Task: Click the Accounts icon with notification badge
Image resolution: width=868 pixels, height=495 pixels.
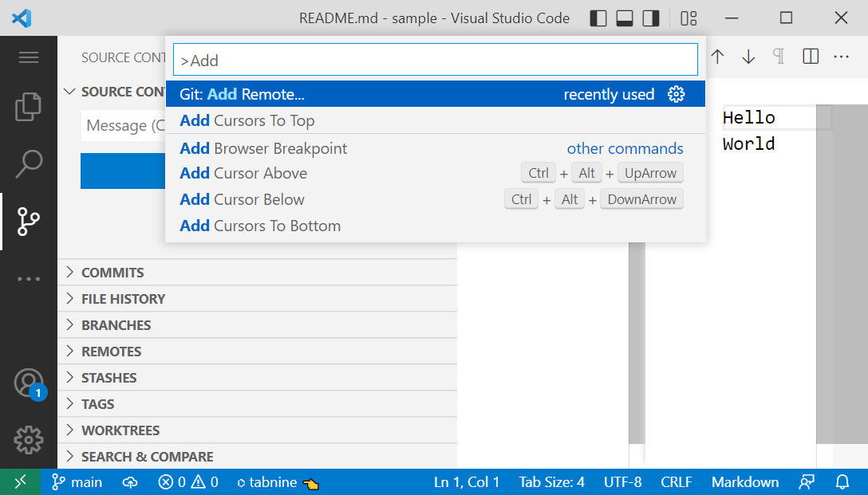Action: 29,383
